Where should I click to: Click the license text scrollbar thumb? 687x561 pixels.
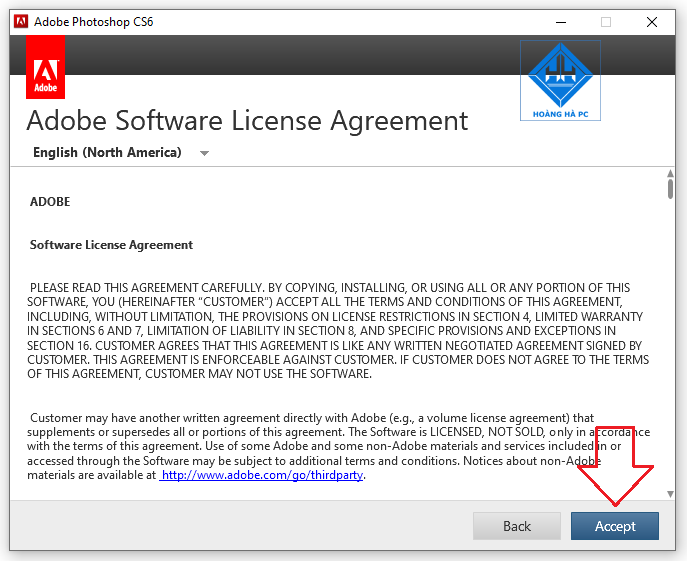[670, 188]
